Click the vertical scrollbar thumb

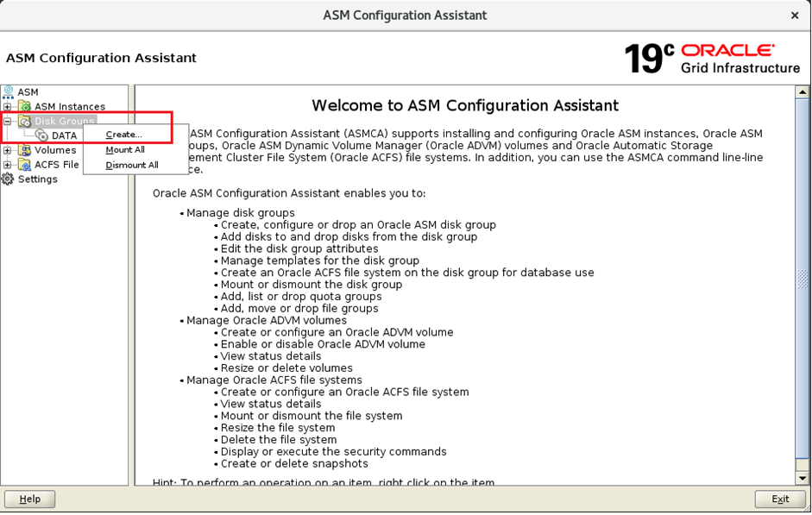point(803,279)
